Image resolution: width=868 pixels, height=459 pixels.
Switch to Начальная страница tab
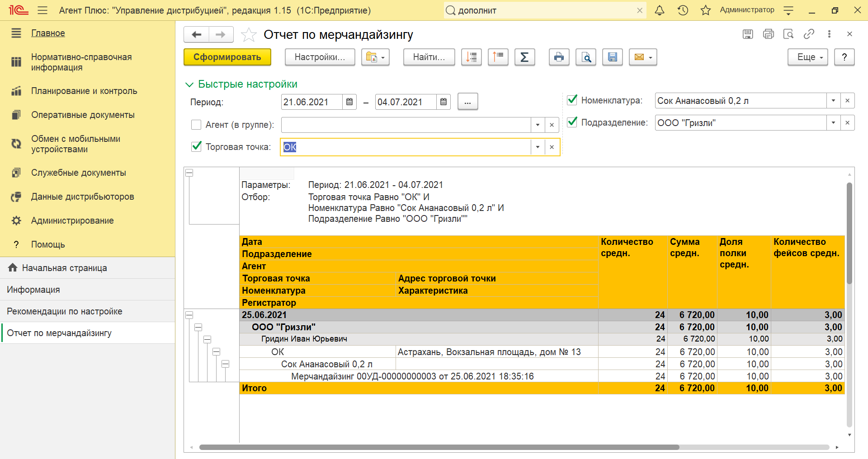[x=88, y=268]
